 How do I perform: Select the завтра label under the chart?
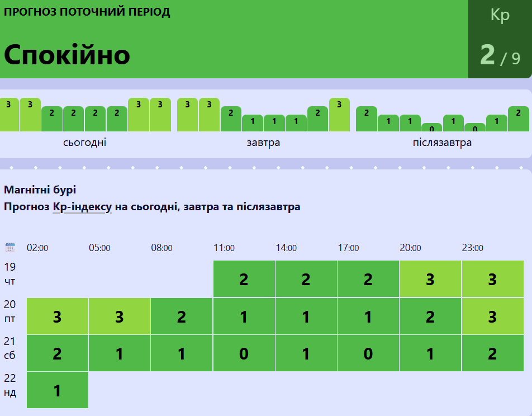pyautogui.click(x=263, y=143)
